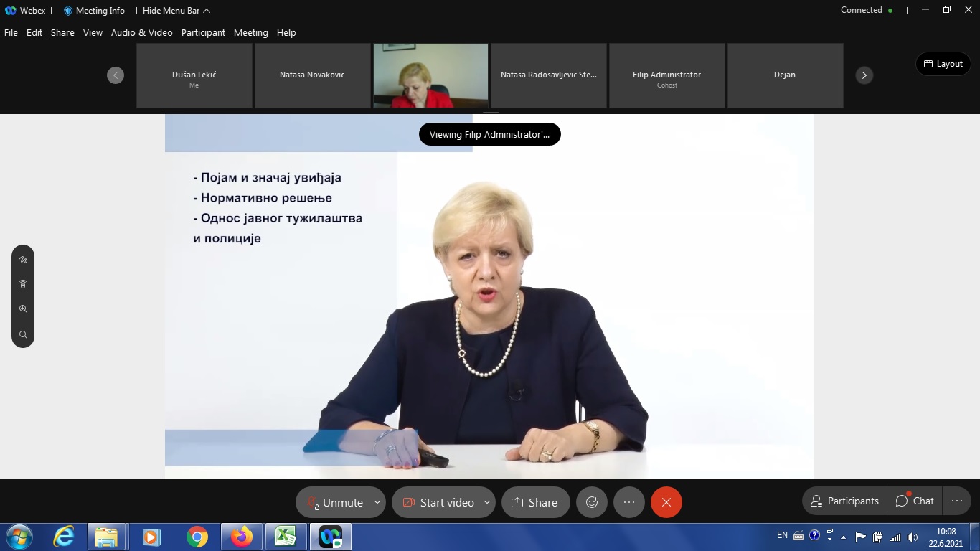Show next participants in filmstrip
Viewport: 980px width, 551px height.
(864, 75)
